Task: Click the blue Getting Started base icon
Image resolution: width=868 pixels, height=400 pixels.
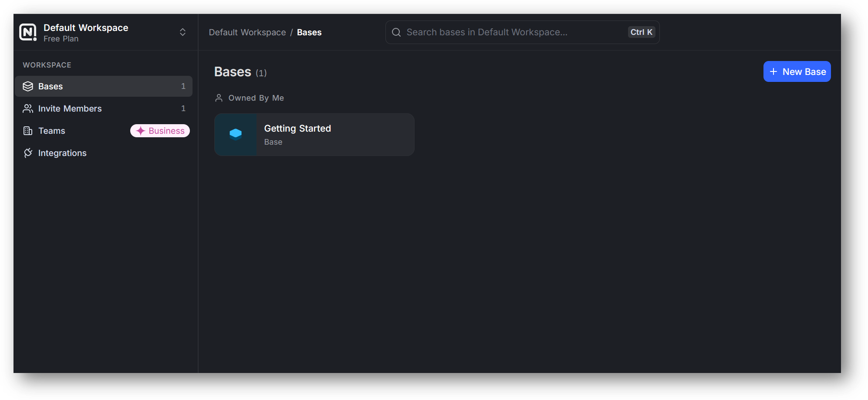Action: pyautogui.click(x=236, y=134)
